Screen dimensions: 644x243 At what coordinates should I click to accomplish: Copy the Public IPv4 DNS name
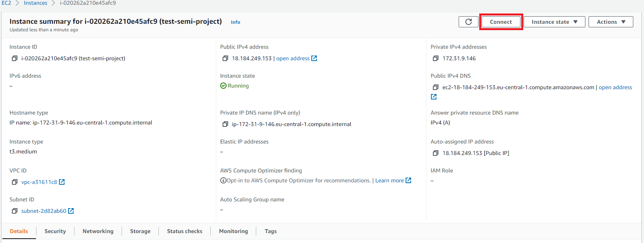click(x=436, y=88)
